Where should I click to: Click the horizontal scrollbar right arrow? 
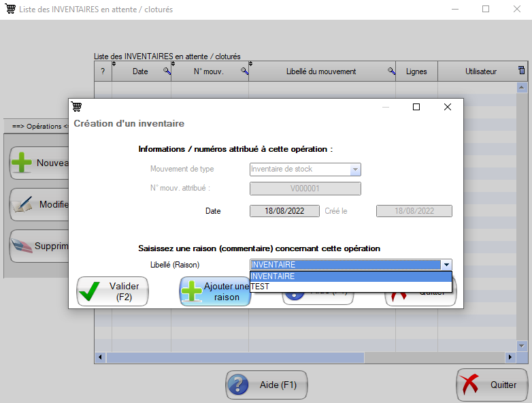point(510,357)
